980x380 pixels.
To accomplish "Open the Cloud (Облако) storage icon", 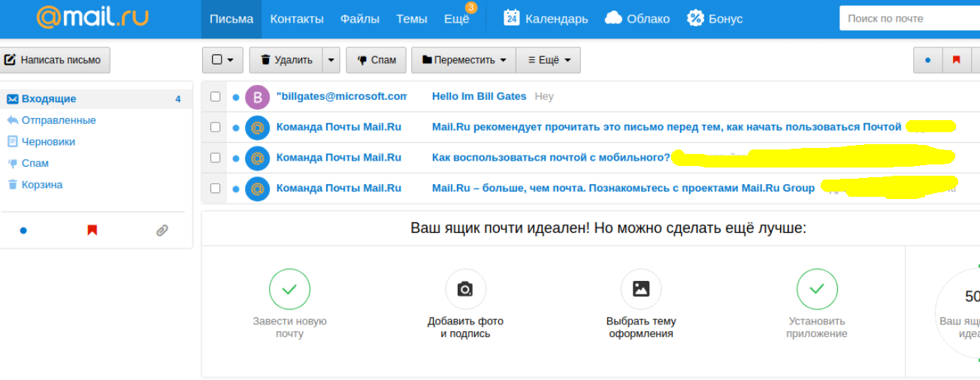I will click(x=613, y=19).
